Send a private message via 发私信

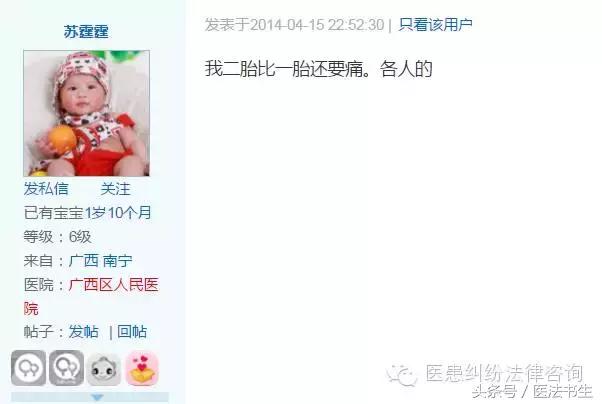click(x=46, y=189)
